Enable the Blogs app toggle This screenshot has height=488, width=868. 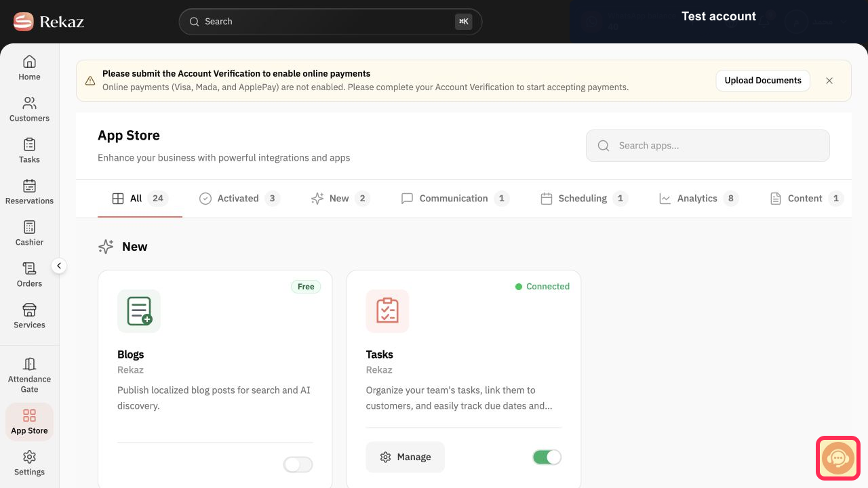pos(298,464)
